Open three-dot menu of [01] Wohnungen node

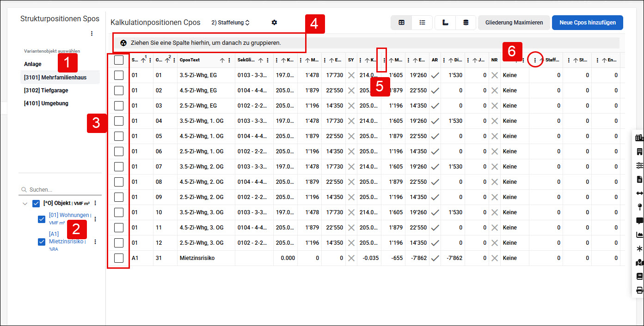(x=95, y=219)
